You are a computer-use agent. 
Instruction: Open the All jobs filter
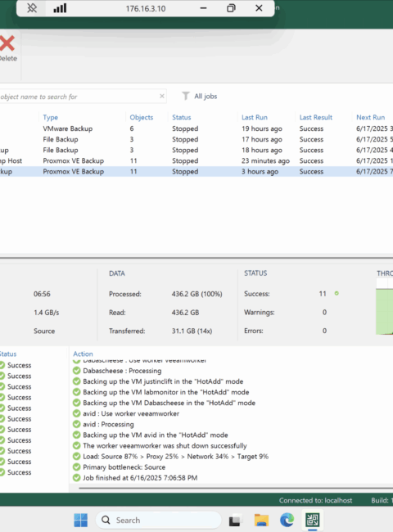pos(206,97)
